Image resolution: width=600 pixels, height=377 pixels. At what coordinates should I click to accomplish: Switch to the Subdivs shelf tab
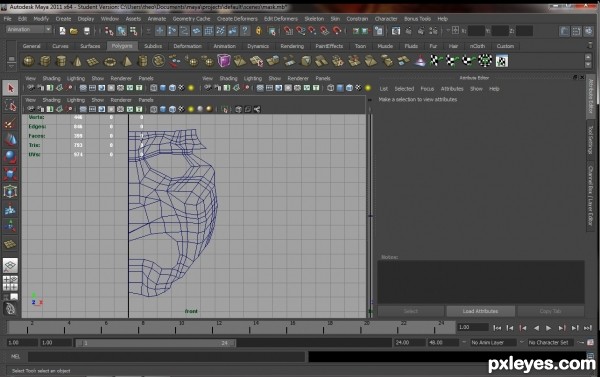point(153,46)
